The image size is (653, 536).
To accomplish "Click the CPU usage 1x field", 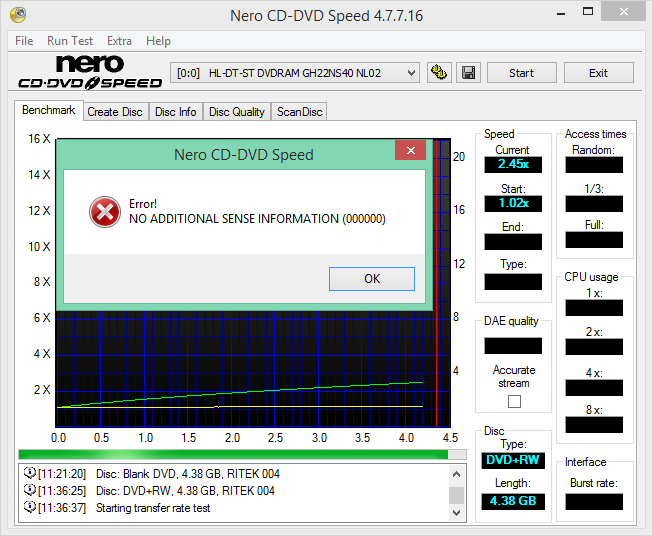I will 594,308.
